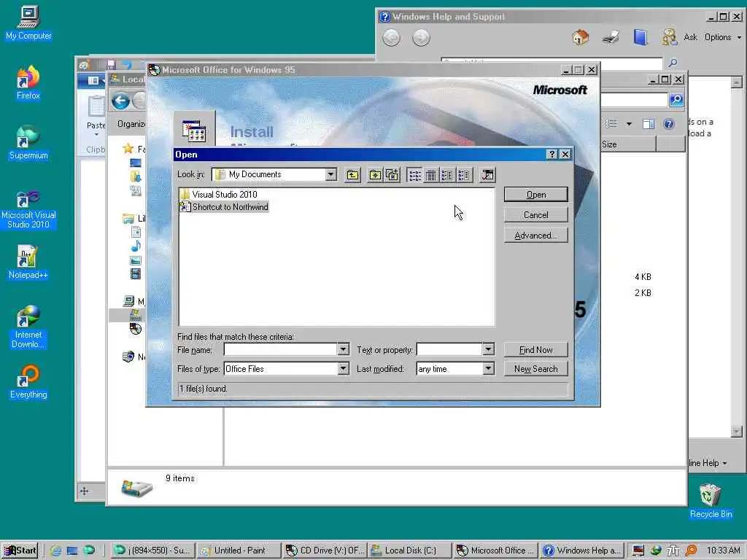The height and width of the screenshot is (560, 747).
Task: Click Forward arrow in Windows Help and Support
Action: coord(421,38)
